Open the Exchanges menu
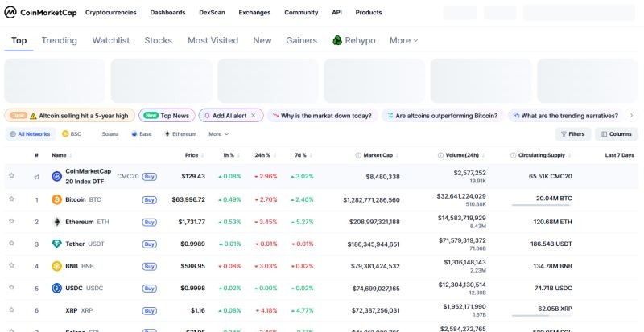 (x=254, y=13)
